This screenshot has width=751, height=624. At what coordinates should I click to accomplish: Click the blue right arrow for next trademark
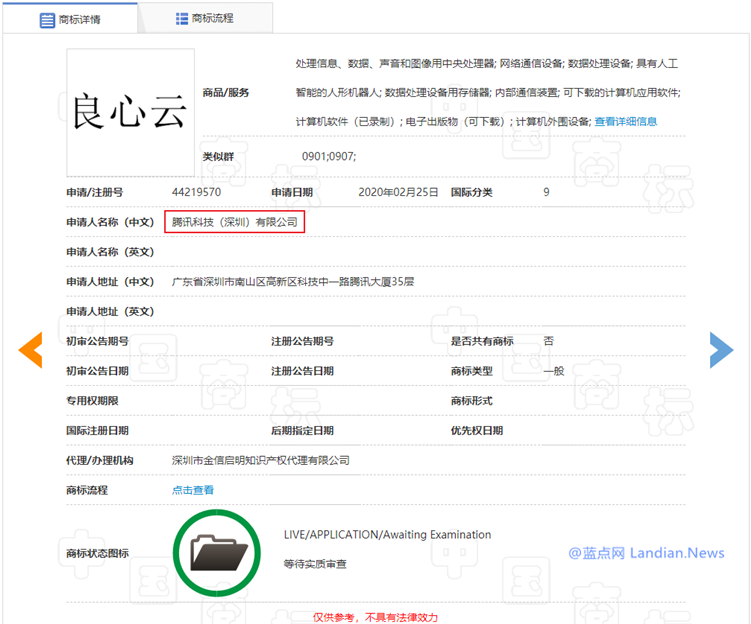(721, 350)
